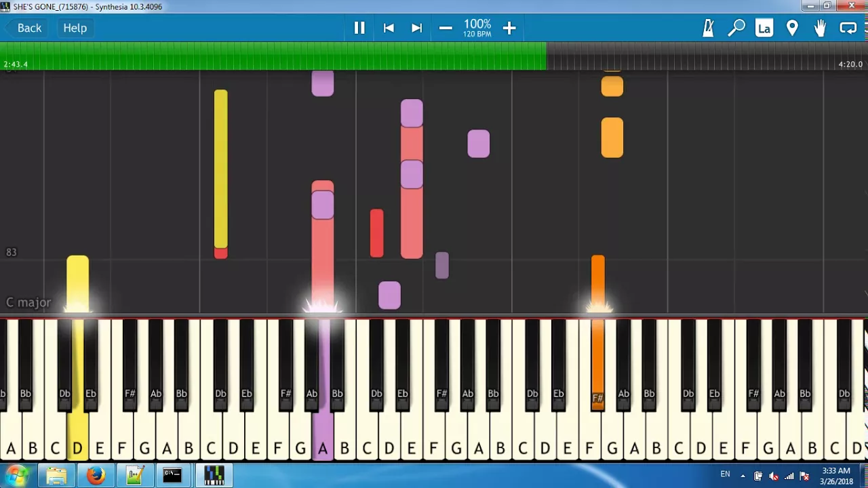Click the power plug battery tray icon
This screenshot has width=868, height=488.
pos(758,476)
